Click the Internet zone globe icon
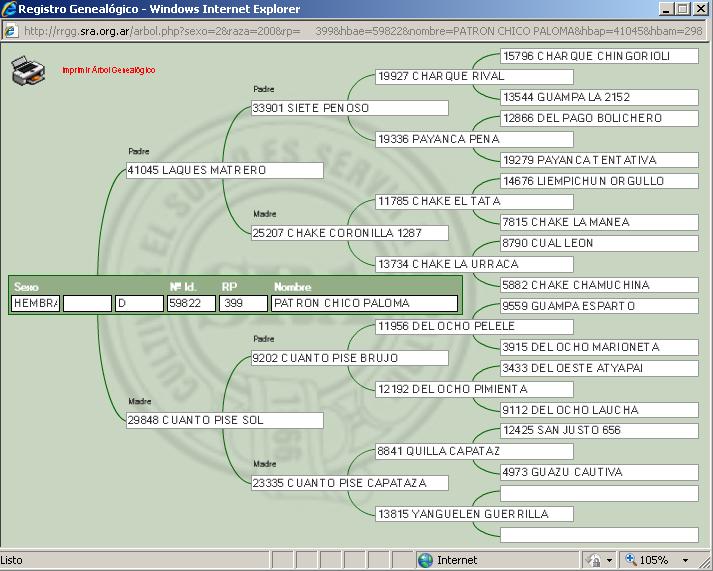 coord(425,560)
